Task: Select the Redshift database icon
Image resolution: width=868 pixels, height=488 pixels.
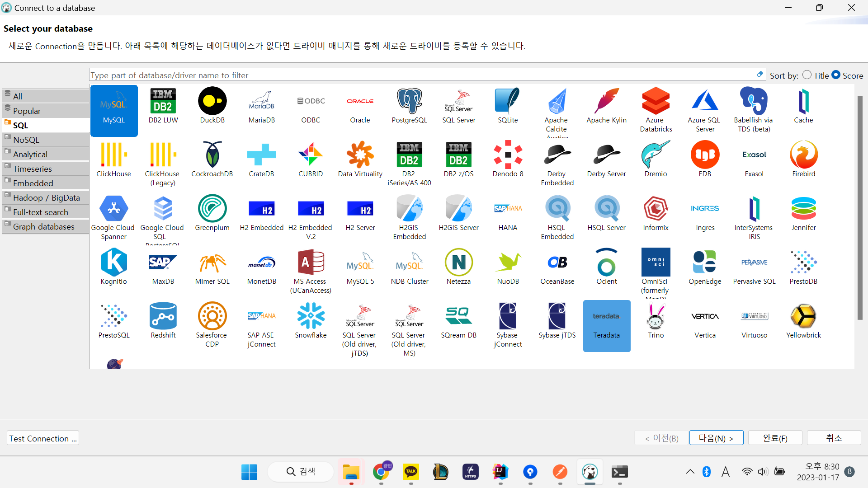Action: point(163,316)
